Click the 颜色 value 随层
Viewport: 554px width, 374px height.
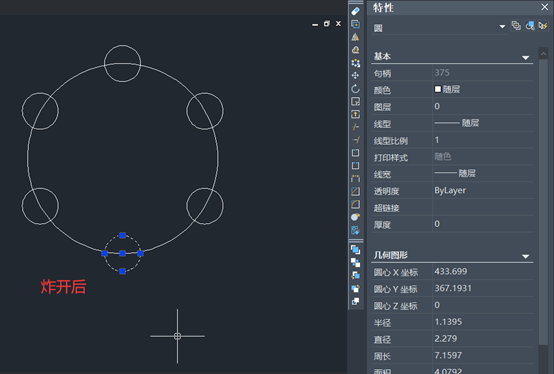(452, 89)
